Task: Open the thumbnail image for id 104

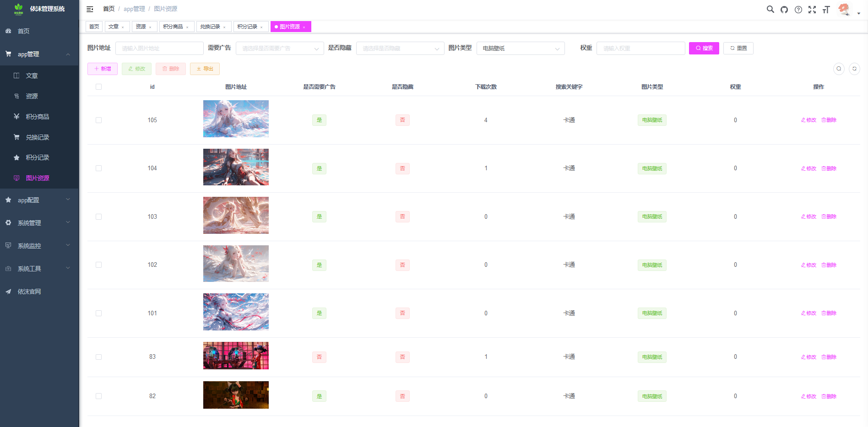Action: (236, 167)
